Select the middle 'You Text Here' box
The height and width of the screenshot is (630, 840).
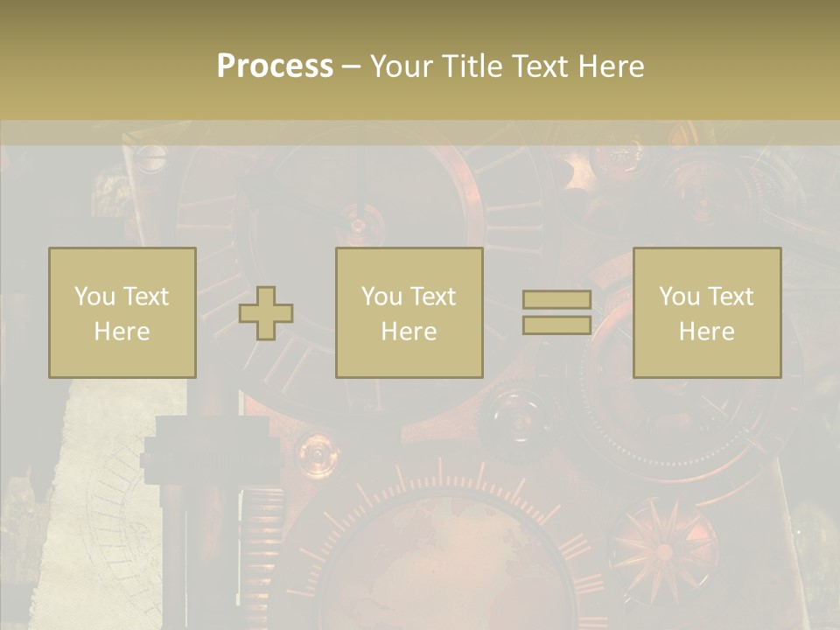(x=409, y=312)
